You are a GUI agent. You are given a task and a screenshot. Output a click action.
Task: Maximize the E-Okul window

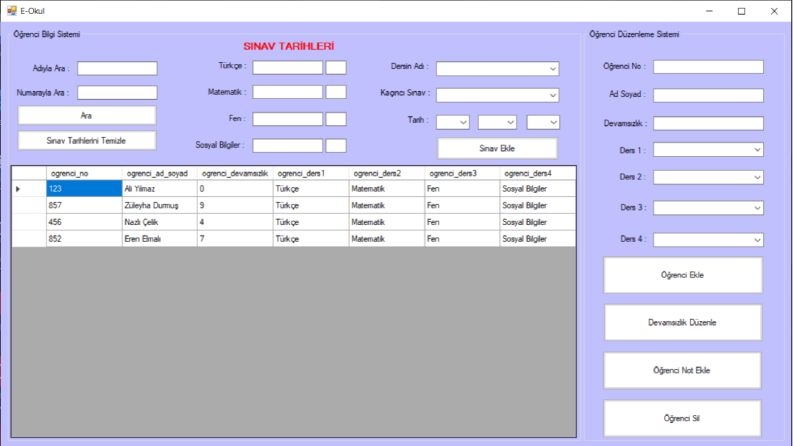click(741, 11)
